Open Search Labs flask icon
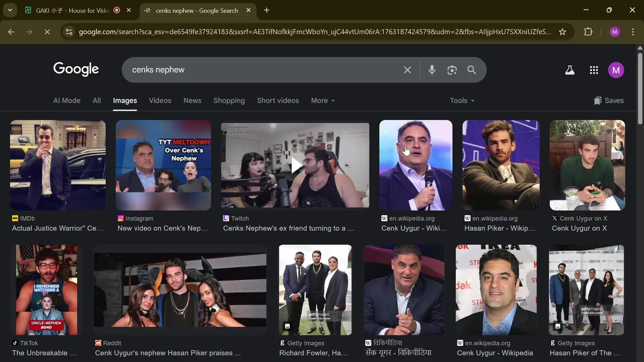This screenshot has height=362, width=644. (x=570, y=70)
